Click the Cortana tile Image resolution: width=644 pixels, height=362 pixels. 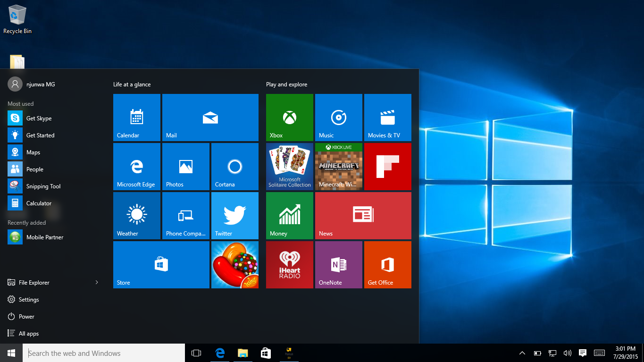[x=234, y=166]
